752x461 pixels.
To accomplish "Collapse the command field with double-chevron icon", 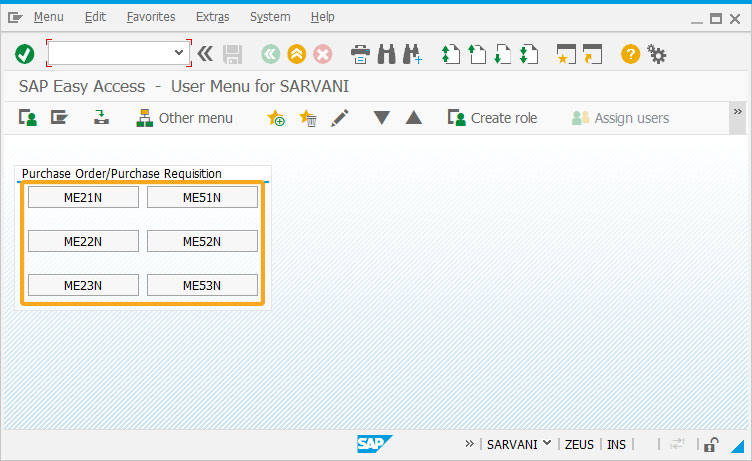I will [x=205, y=54].
